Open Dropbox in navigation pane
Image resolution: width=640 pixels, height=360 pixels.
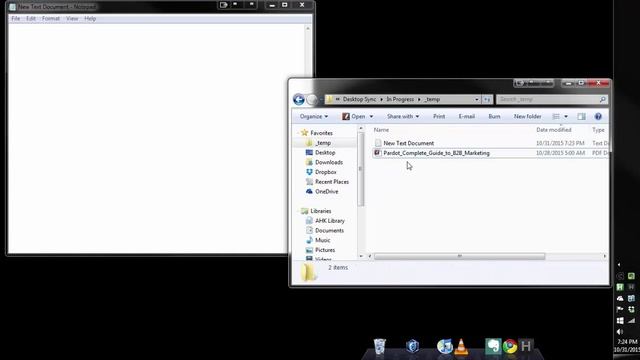click(x=326, y=172)
